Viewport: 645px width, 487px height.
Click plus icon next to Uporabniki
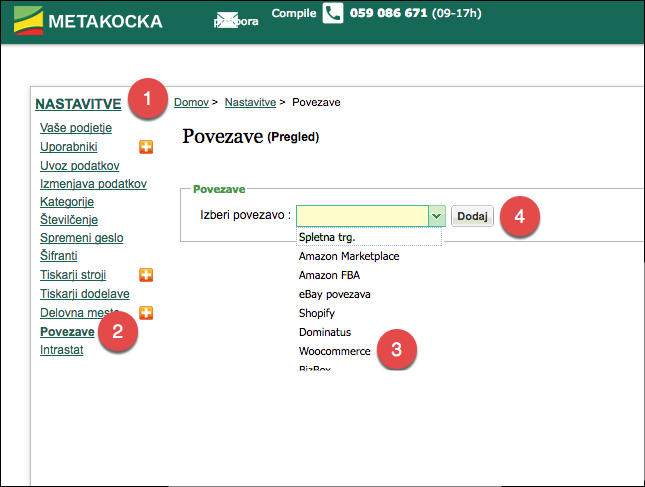[x=146, y=147]
